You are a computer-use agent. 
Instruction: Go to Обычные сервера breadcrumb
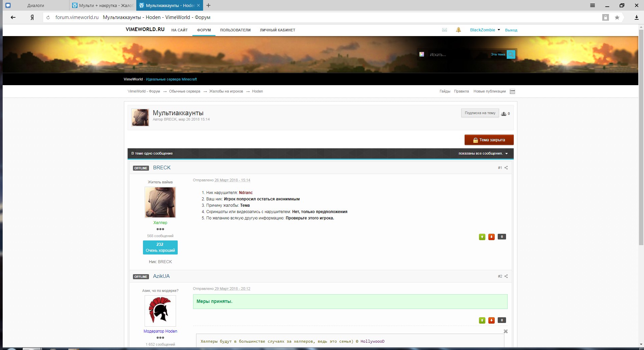click(x=185, y=91)
